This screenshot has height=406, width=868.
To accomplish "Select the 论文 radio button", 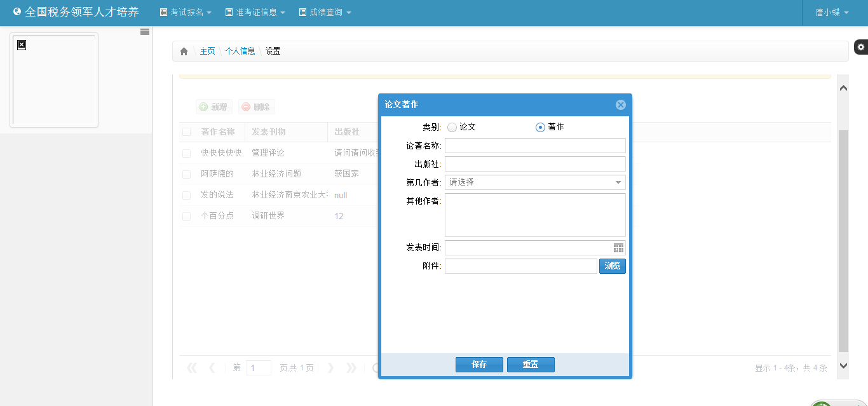I will pos(452,127).
